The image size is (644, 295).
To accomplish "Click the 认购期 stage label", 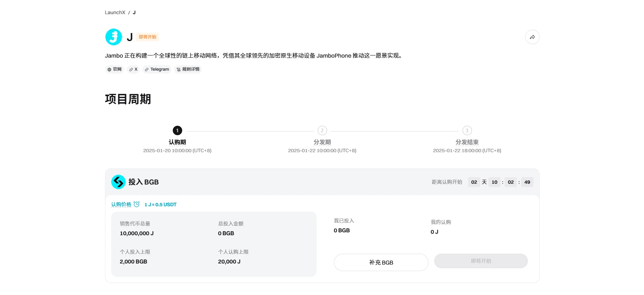I will point(177,142).
